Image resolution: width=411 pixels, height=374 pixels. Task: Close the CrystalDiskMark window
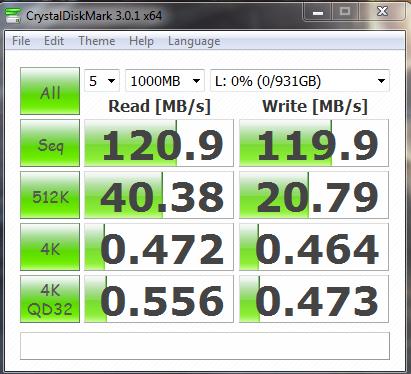[382, 13]
